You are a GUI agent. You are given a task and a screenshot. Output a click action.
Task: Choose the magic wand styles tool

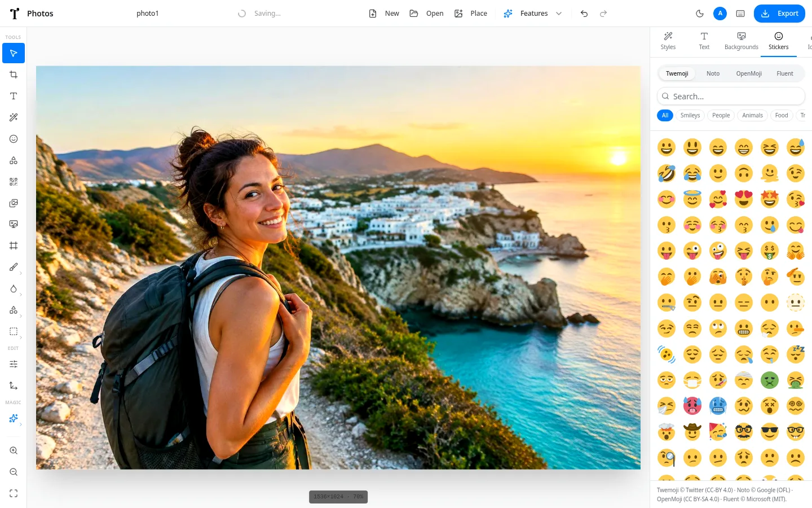click(14, 117)
